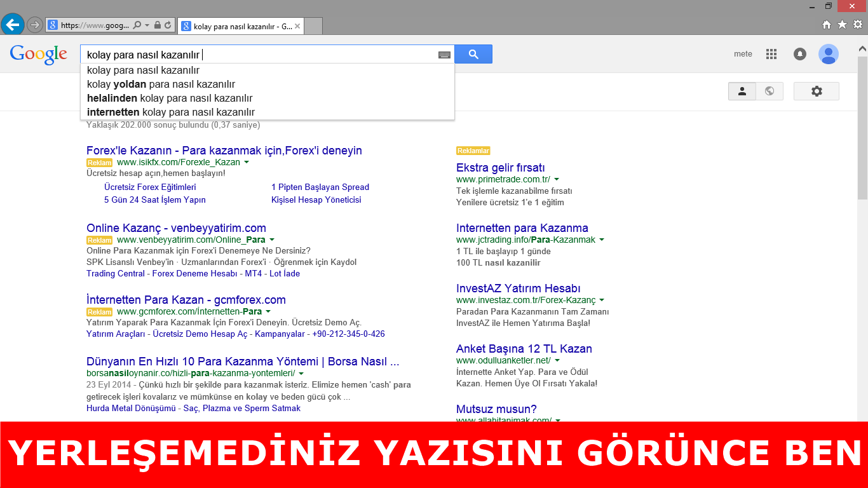
Task: Select suggestion 'kolay yoldan para nasıl kazanılır'
Action: pyautogui.click(x=268, y=85)
